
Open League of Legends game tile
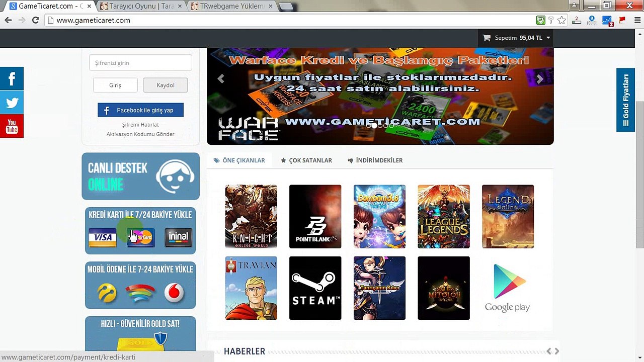tap(443, 216)
